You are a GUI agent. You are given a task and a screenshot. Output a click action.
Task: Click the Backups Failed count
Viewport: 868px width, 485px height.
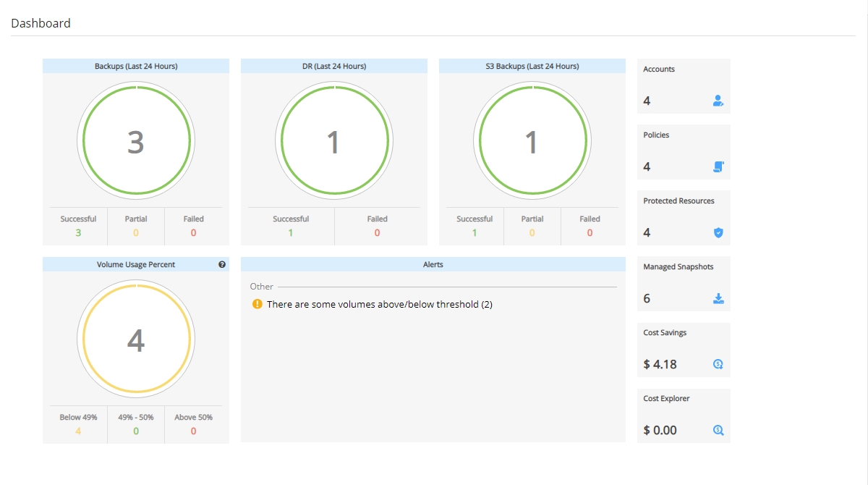click(193, 233)
